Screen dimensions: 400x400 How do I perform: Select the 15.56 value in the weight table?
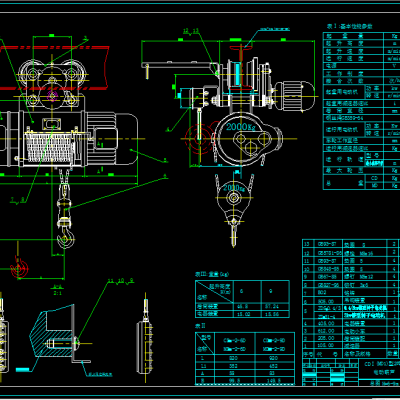pos(273,314)
